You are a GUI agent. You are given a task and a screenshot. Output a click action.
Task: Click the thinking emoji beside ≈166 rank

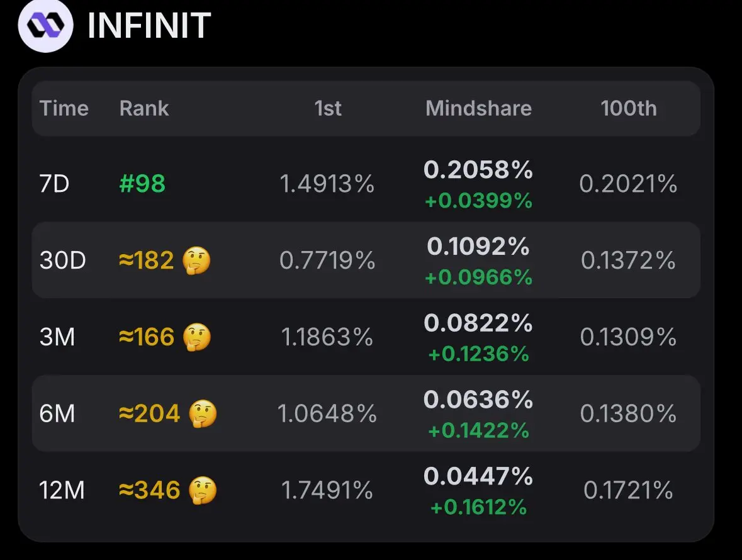(x=196, y=337)
